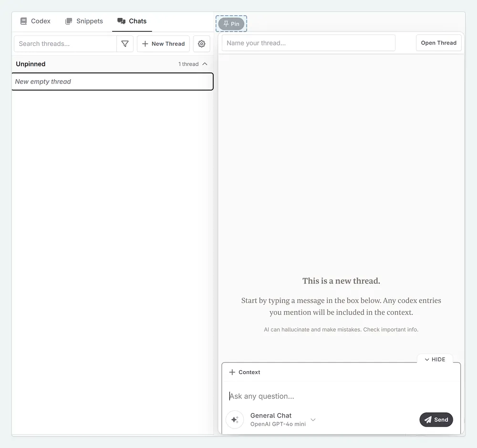Image resolution: width=477 pixels, height=448 pixels.
Task: Open the General Chat model dropdown
Action: point(313,420)
